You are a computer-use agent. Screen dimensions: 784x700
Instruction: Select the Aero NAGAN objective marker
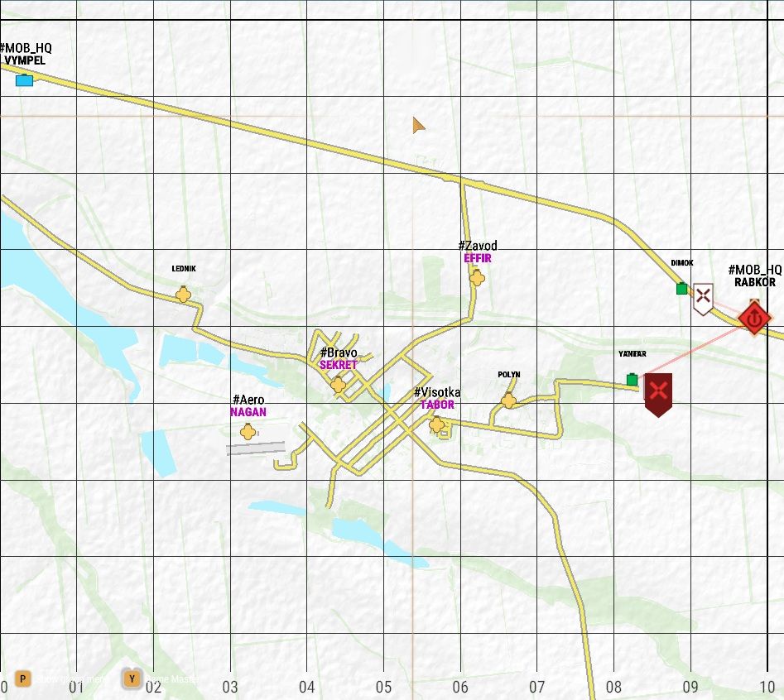(x=247, y=431)
